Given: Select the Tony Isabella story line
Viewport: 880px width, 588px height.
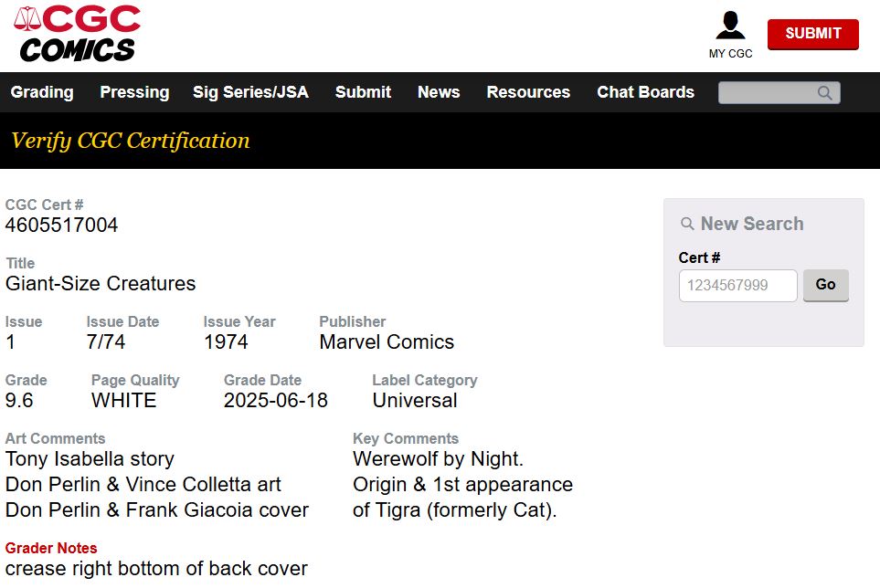Looking at the screenshot, I should (90, 458).
